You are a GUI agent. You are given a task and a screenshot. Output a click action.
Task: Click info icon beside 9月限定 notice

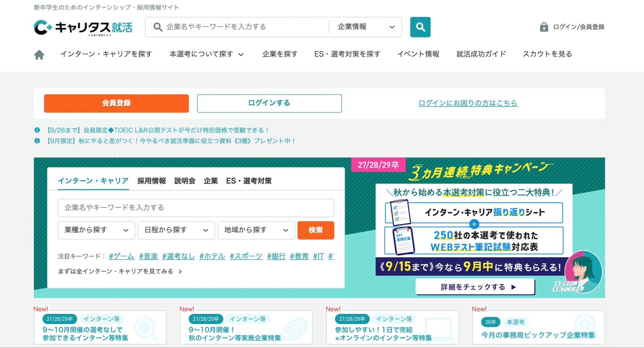point(37,141)
